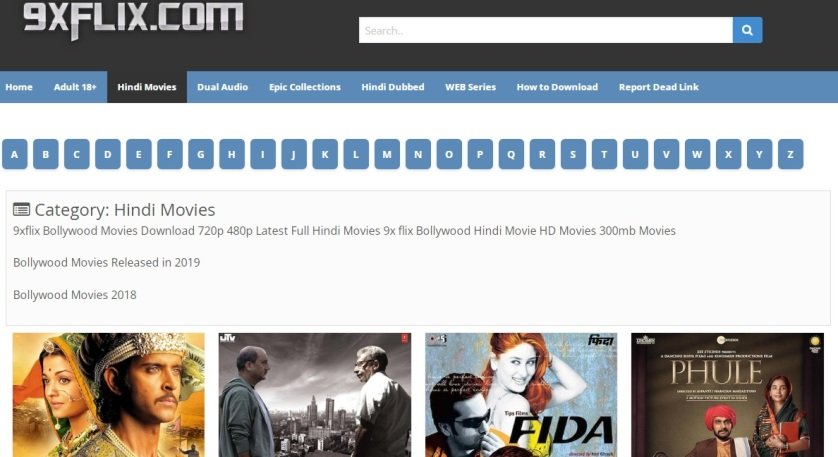Filter movies by letter P
838x457 pixels.
click(480, 154)
